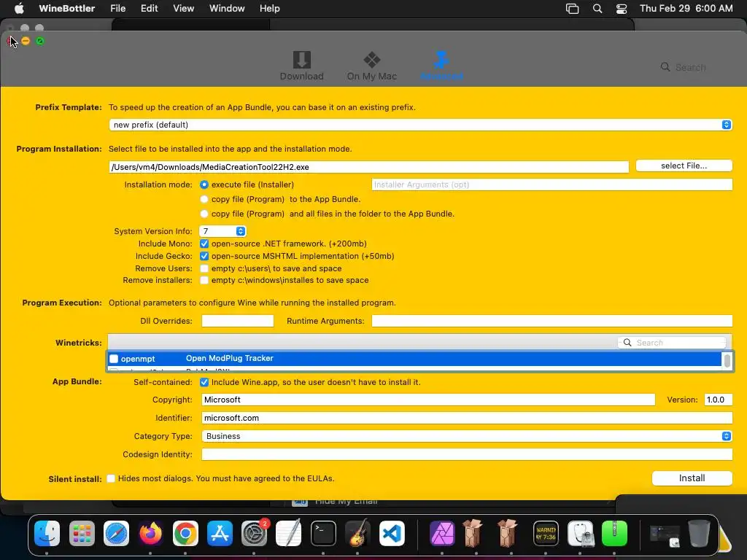This screenshot has height=560, width=747.
Task: Open the System Version Info dropdown
Action: pyautogui.click(x=222, y=231)
